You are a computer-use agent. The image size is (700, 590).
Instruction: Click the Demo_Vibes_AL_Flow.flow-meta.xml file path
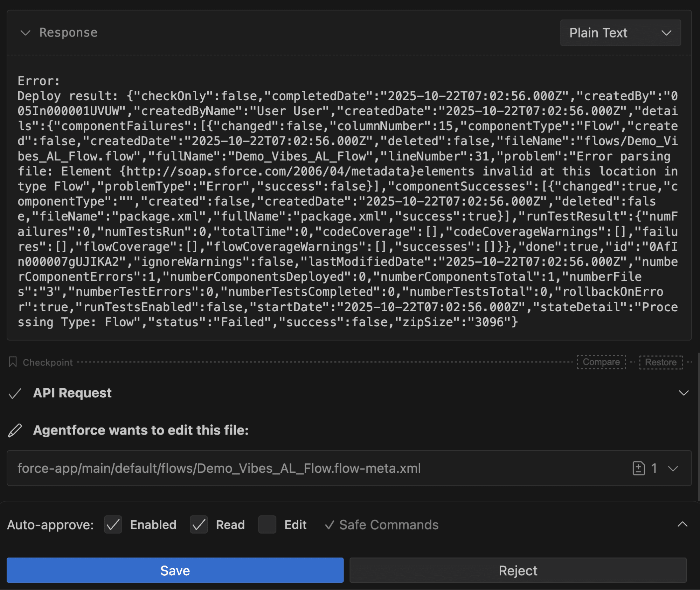coord(219,468)
